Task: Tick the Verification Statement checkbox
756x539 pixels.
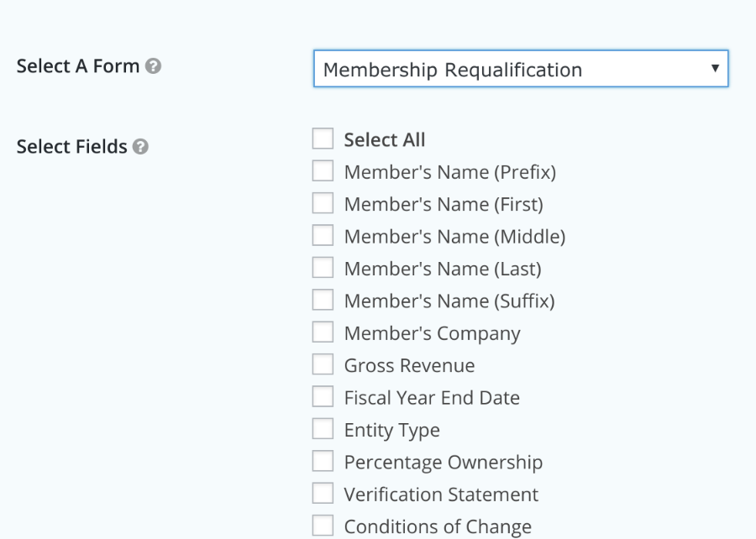Action: [323, 493]
